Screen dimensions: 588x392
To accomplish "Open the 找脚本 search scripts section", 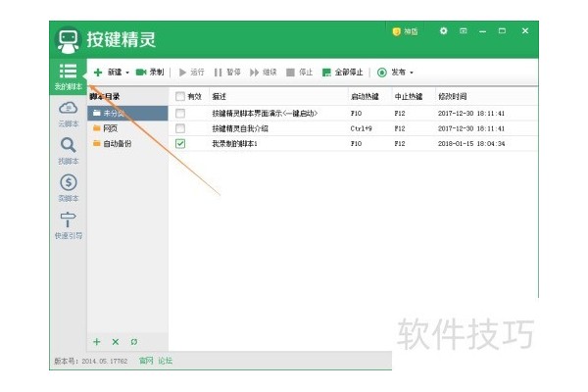I will click(68, 151).
